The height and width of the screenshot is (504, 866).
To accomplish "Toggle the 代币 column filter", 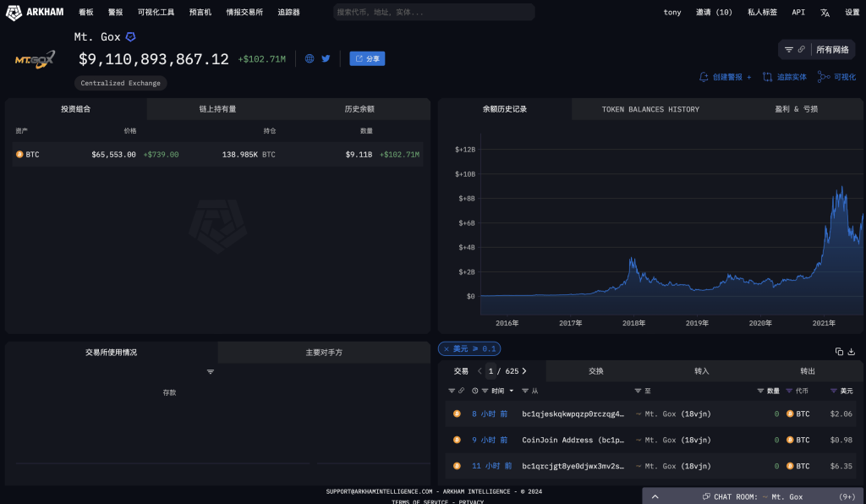I will pos(790,391).
